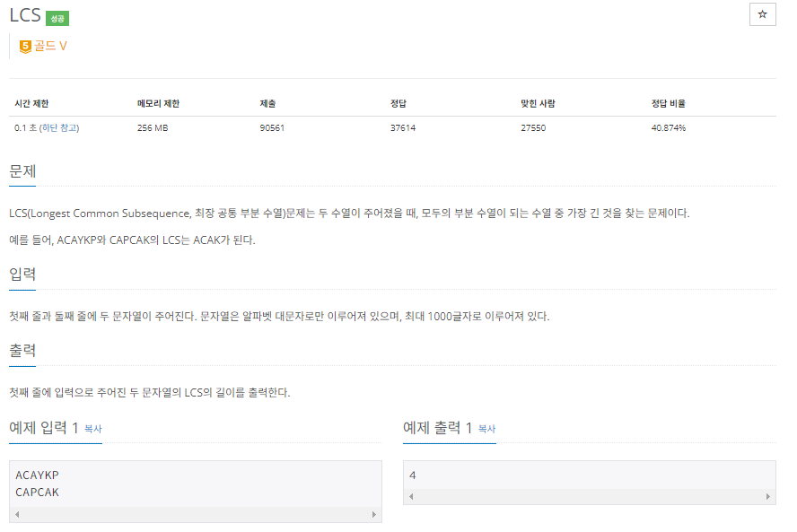Click the CAPCAK line in example input
Screen dimensions: 797x532
(x=37, y=493)
